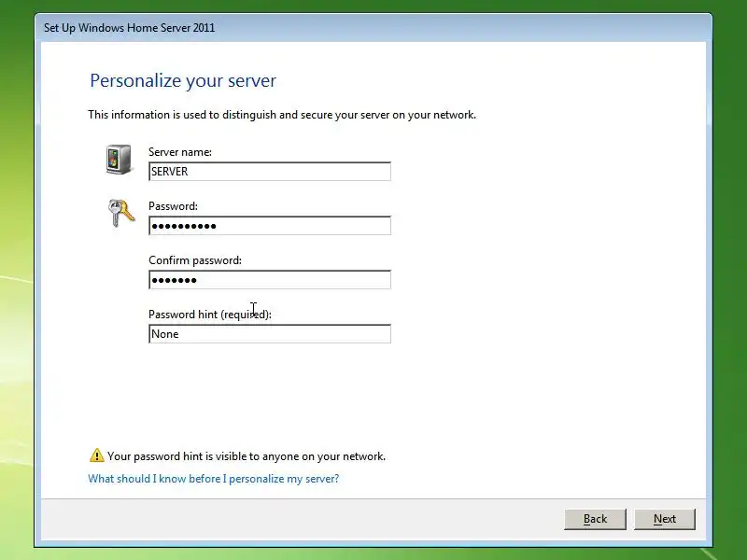The image size is (747, 560).
Task: Click the 'This information is used' description
Action: click(x=282, y=115)
